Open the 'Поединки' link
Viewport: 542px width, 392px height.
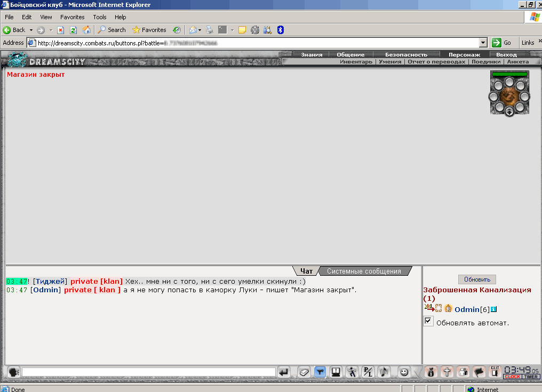pos(486,61)
